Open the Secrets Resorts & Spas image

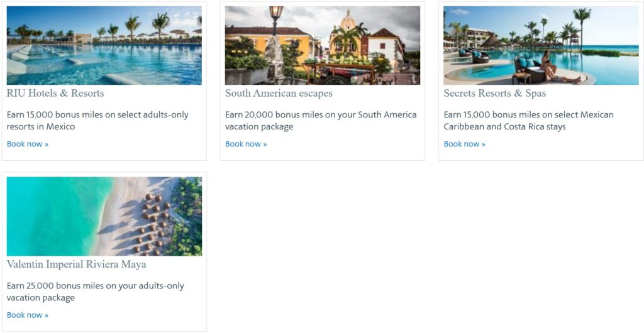(540, 45)
